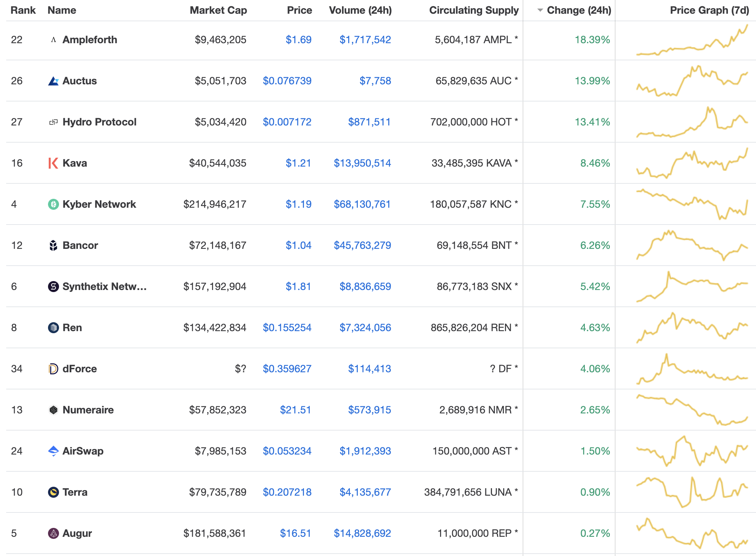Click the Kava coin logo icon

click(x=53, y=163)
